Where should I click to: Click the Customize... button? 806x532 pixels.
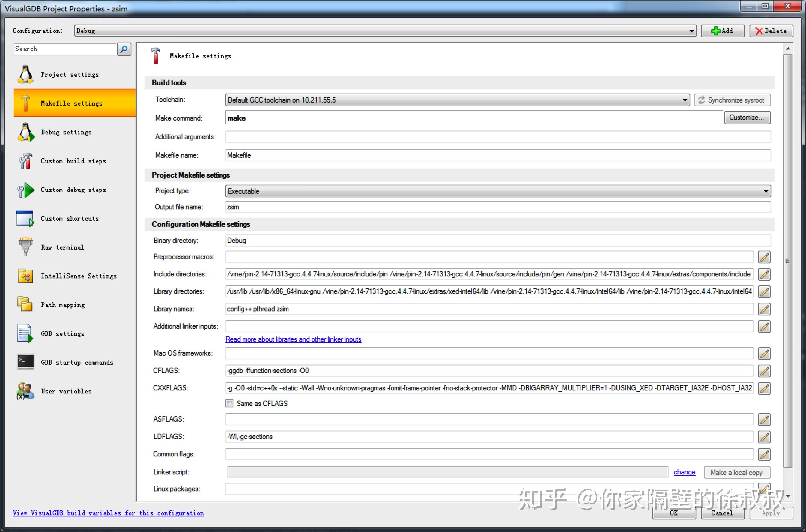747,118
